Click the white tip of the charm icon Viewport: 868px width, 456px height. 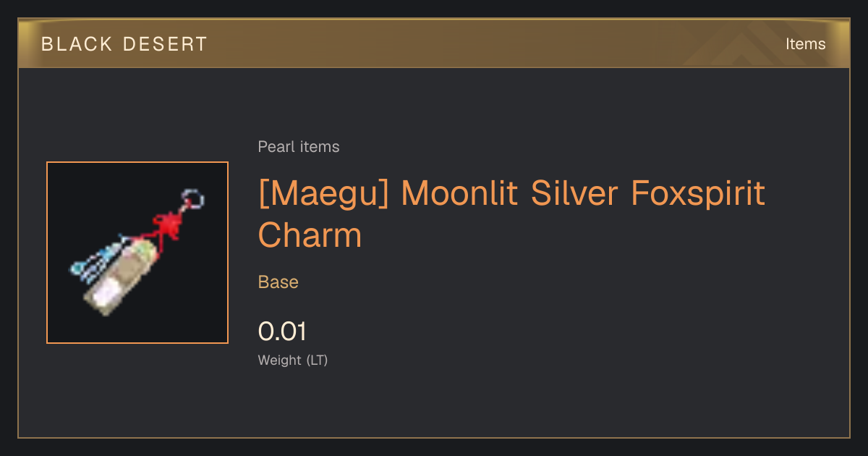click(105, 297)
